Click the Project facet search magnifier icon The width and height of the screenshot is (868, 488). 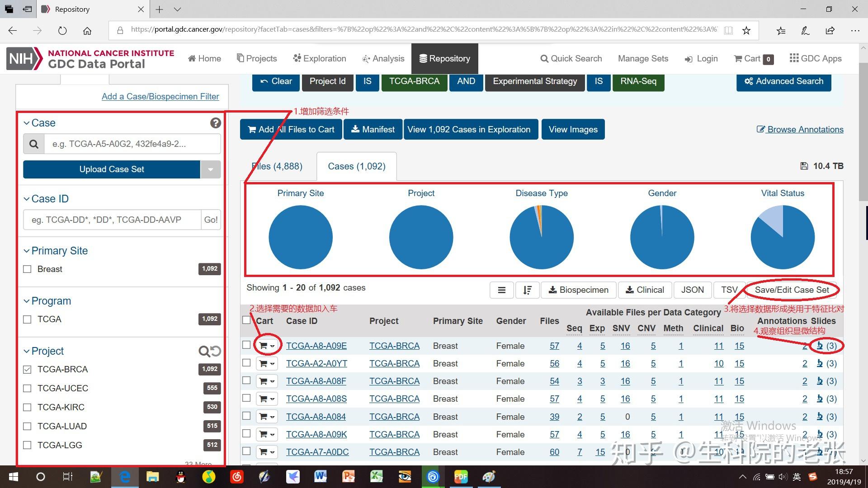coord(204,351)
